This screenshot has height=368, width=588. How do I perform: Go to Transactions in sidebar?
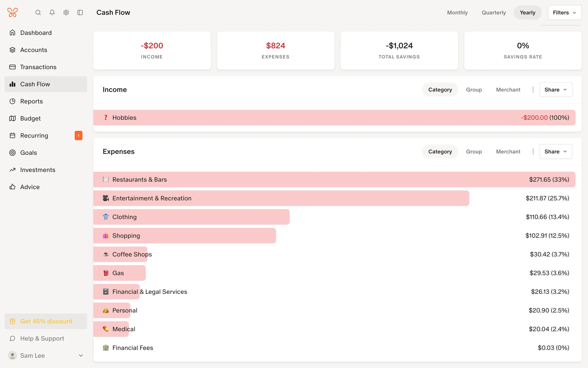click(38, 67)
